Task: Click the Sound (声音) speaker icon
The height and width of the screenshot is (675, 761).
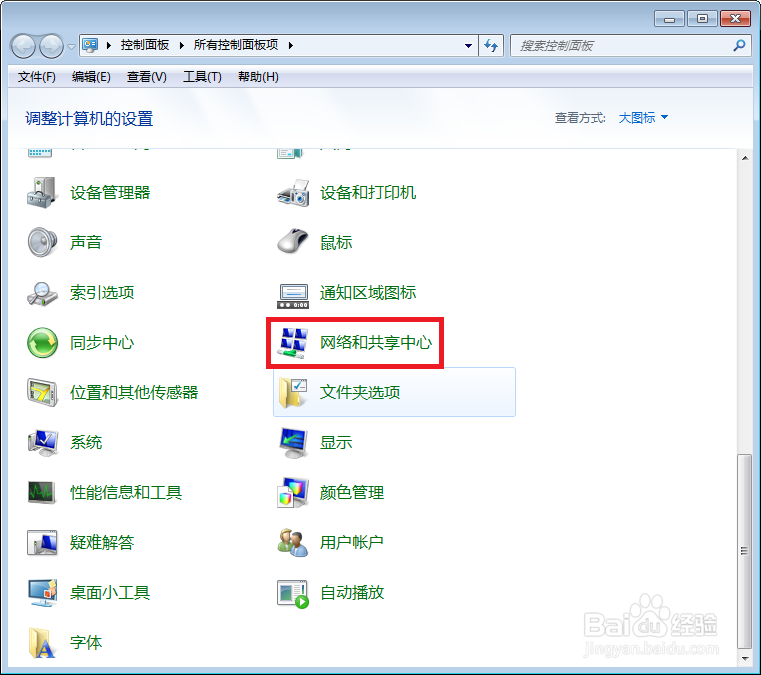Action: pos(42,242)
